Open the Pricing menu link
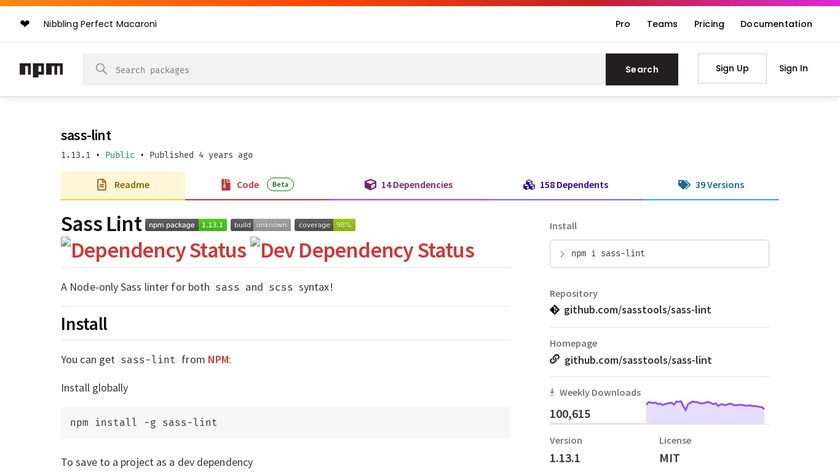 click(709, 24)
